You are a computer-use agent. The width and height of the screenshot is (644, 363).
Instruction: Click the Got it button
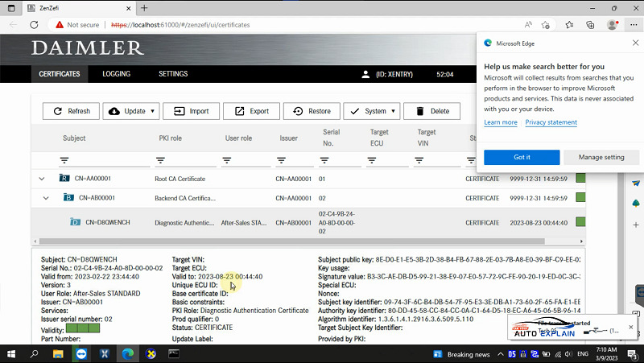pos(522,157)
